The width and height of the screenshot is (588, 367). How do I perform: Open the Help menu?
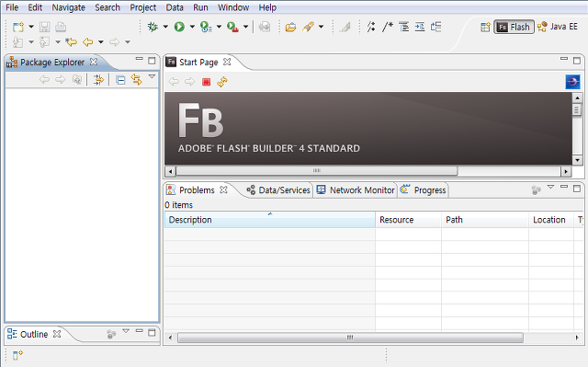point(267,7)
